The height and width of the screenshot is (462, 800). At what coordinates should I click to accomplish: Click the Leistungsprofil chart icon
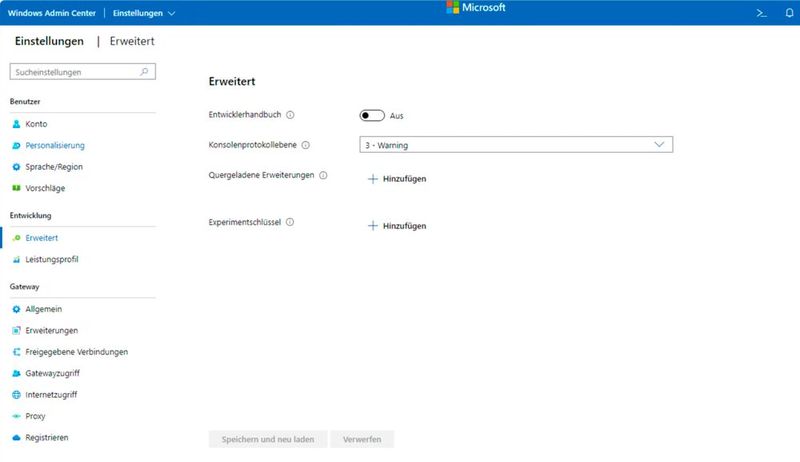point(16,260)
